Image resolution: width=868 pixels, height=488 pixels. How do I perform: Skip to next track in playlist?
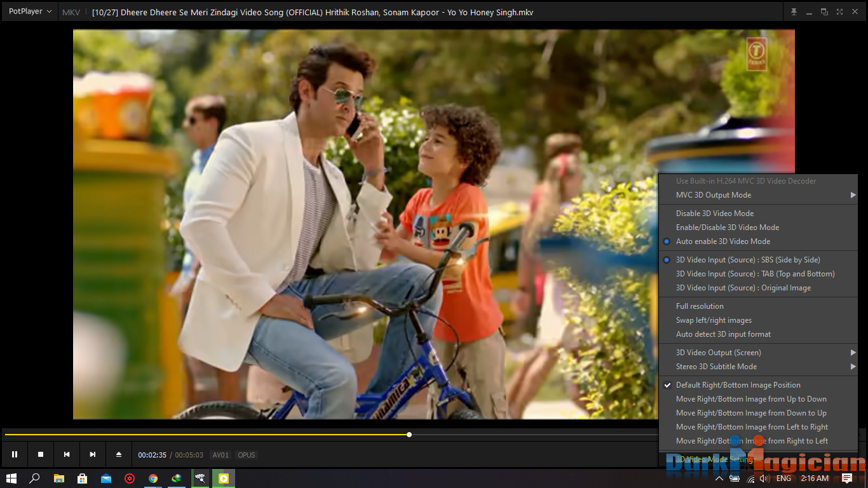pyautogui.click(x=93, y=454)
